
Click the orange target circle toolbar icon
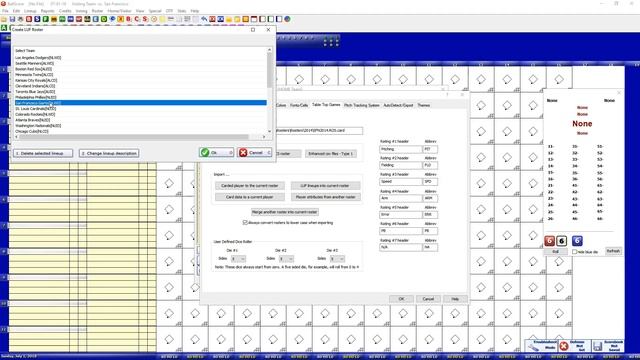click(154, 19)
